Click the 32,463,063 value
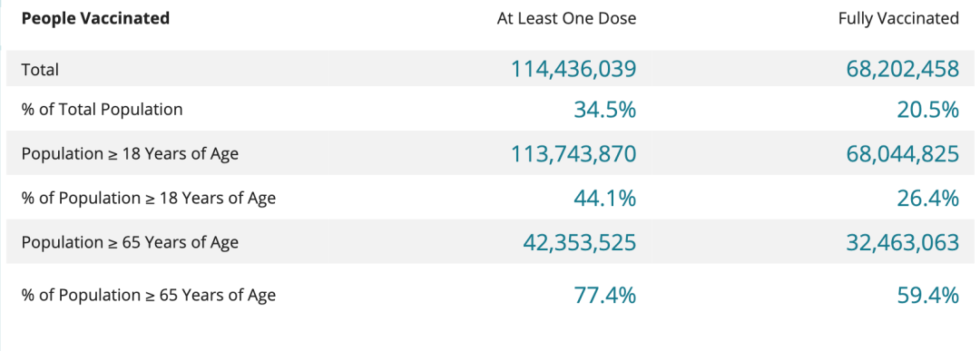This screenshot has width=980, height=351. click(903, 241)
